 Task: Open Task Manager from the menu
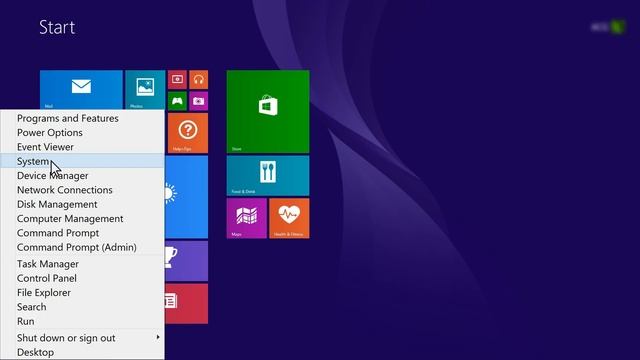[82, 264]
